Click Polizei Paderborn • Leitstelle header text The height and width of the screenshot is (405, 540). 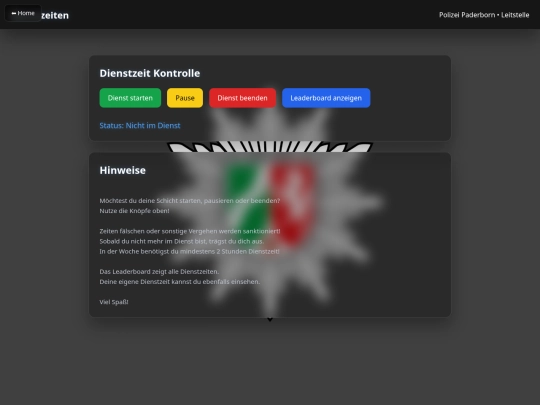click(x=484, y=15)
